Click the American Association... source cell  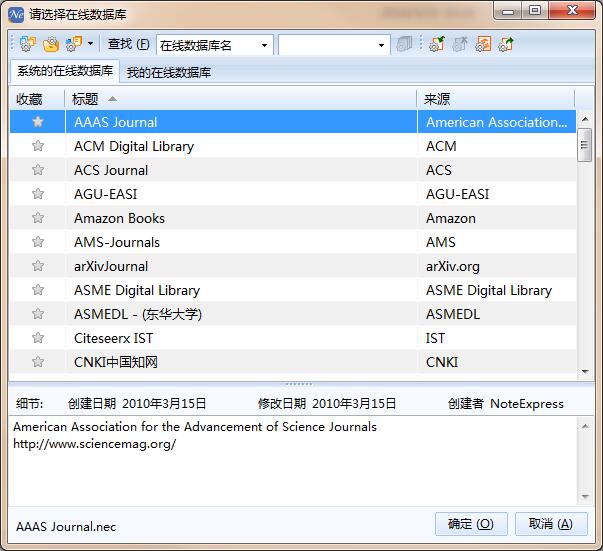coord(496,122)
